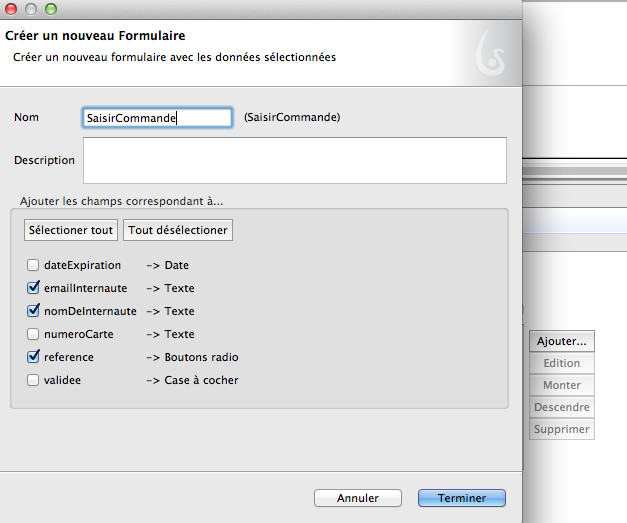Uncheck the nomDeInternaute field checkbox
Viewport: 627px width, 523px height.
pos(33,312)
